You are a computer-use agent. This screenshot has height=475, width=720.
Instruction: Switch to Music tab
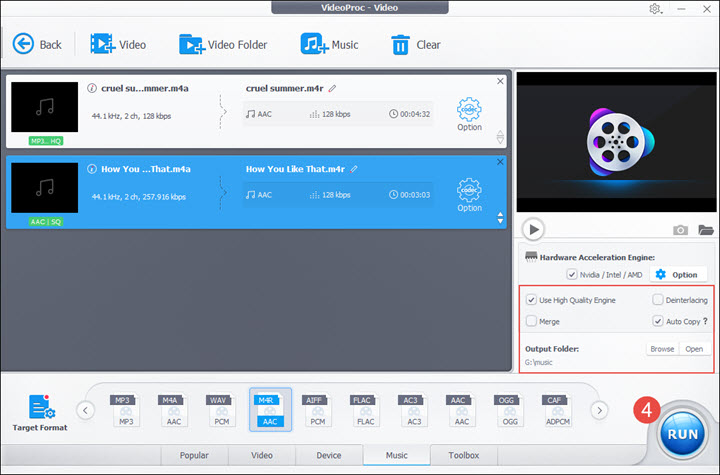coord(397,455)
